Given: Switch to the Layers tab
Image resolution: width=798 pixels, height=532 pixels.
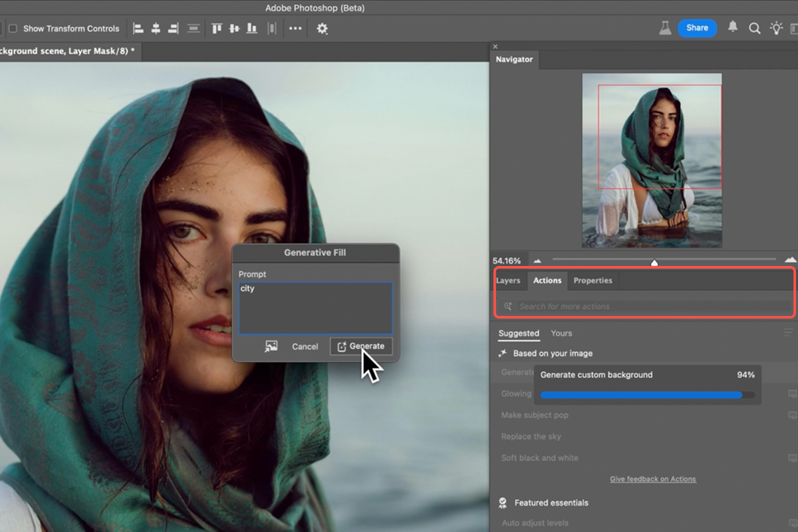Looking at the screenshot, I should click(x=508, y=281).
